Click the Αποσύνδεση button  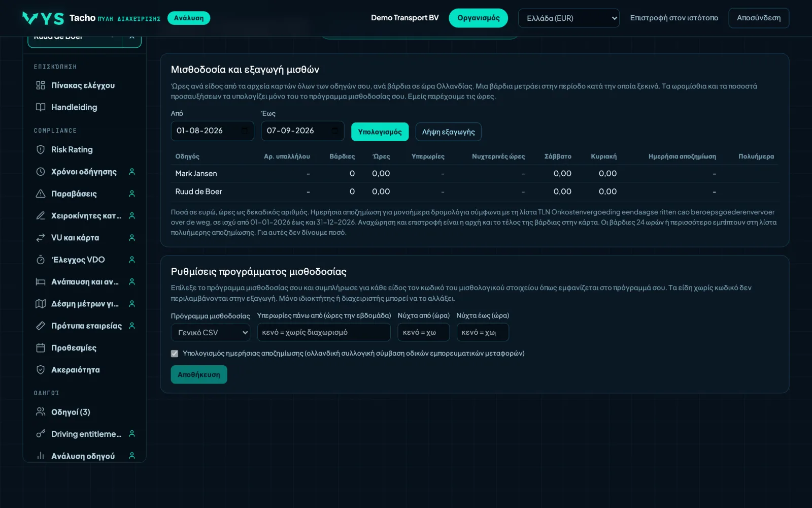click(x=759, y=18)
